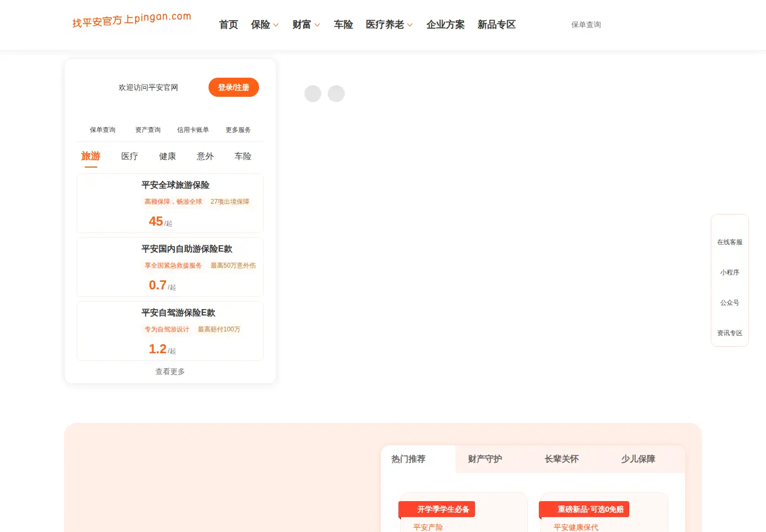Click the 欢迎访问平安官网 greeting text

tap(148, 87)
